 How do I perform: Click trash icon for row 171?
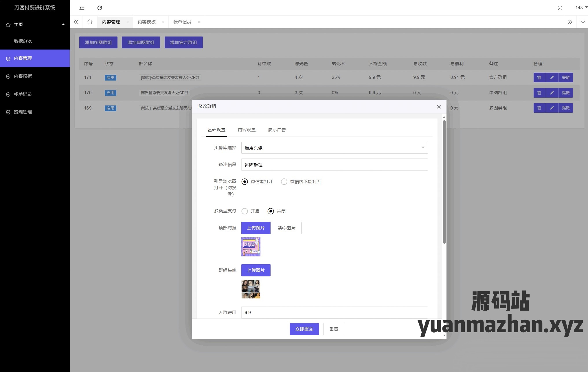coord(539,77)
